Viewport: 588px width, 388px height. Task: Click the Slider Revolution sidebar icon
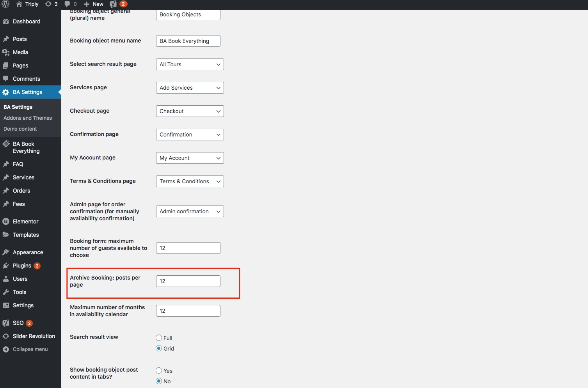(x=6, y=336)
